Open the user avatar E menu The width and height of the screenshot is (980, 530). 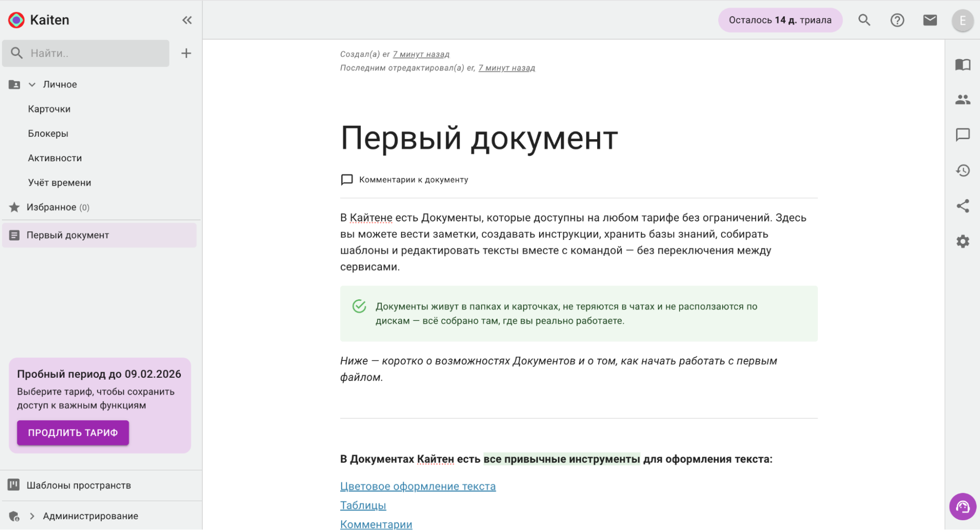(x=963, y=21)
